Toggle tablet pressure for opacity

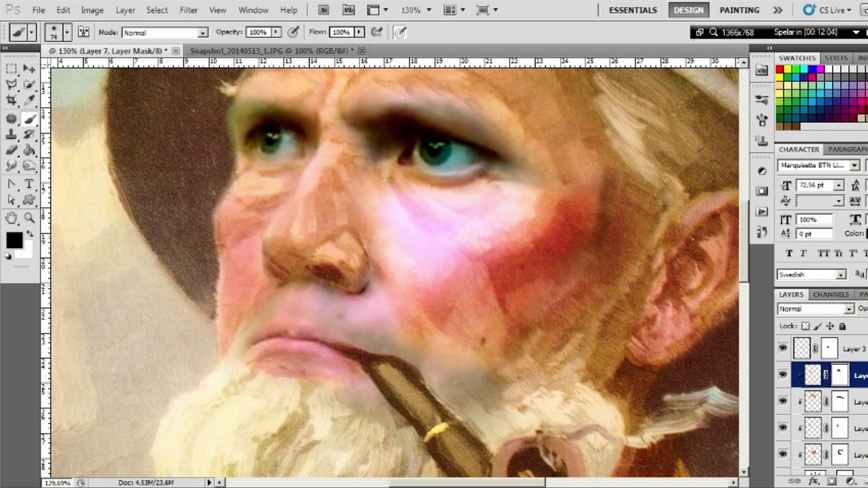pyautogui.click(x=293, y=32)
